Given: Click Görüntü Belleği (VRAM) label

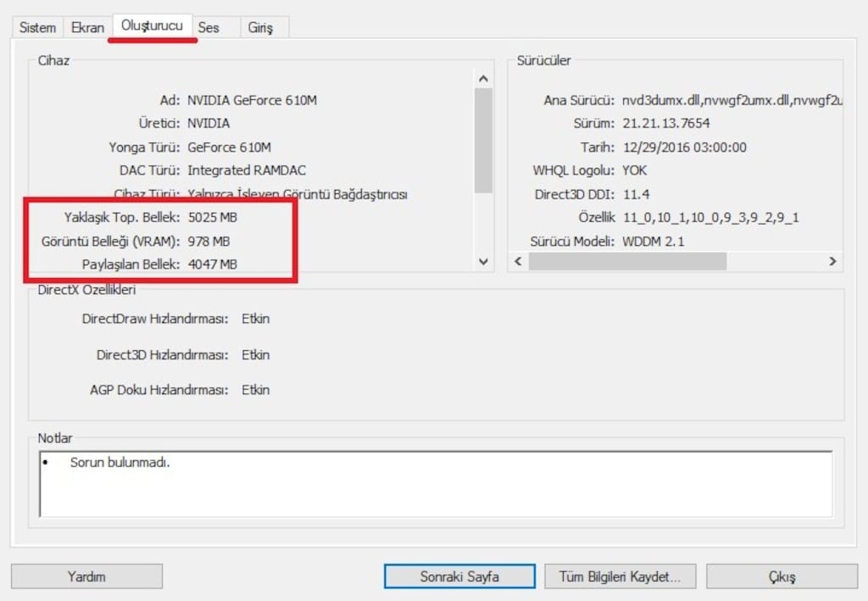Looking at the screenshot, I should coord(111,242).
